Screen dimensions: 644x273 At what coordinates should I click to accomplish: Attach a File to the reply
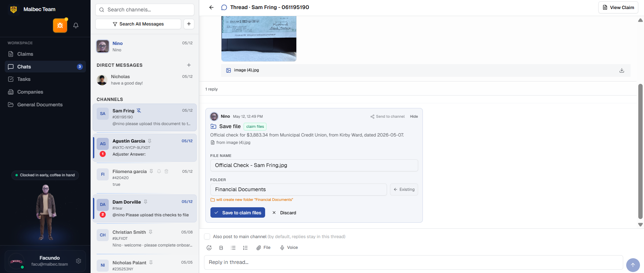[x=263, y=248]
